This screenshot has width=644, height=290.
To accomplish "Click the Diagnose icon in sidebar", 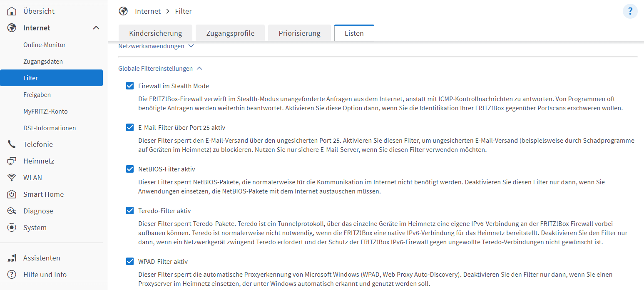I will [12, 211].
